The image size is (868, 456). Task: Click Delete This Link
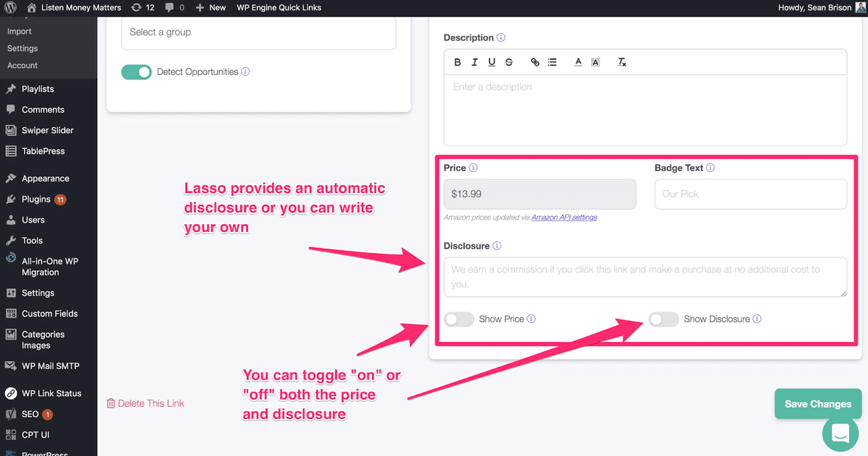click(x=145, y=403)
